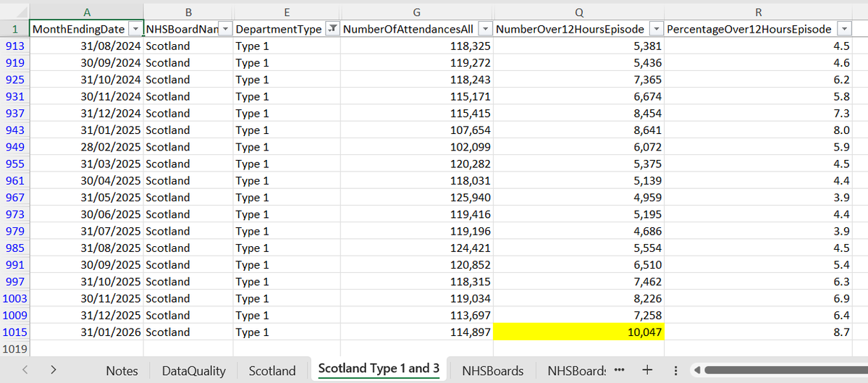Select row 997 header
Screen dimensions: 868x383
[14, 282]
